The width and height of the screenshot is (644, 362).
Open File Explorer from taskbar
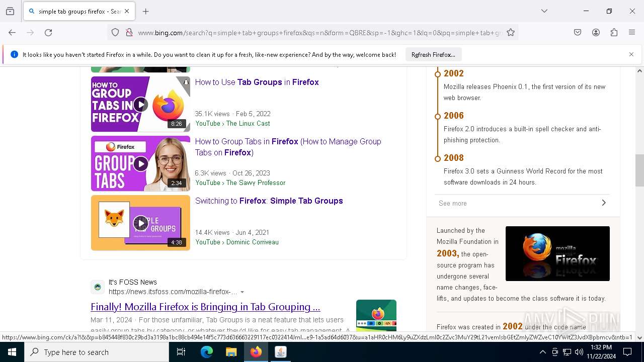pos(231,352)
